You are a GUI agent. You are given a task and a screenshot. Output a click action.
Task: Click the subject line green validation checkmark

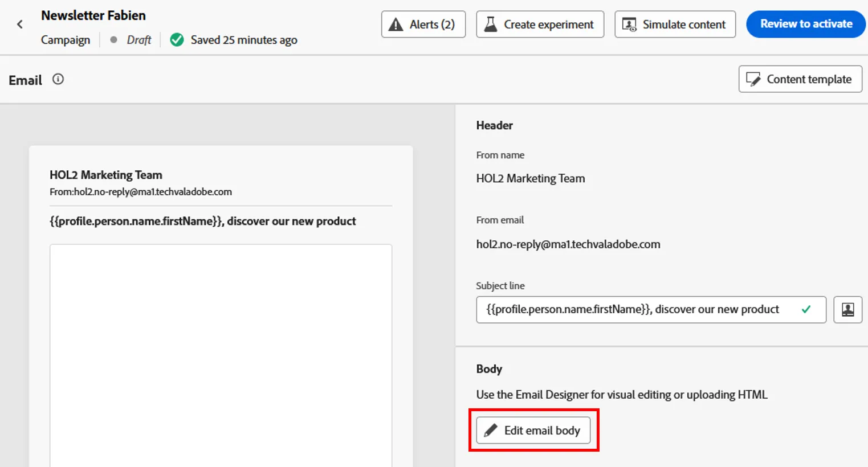[806, 309]
